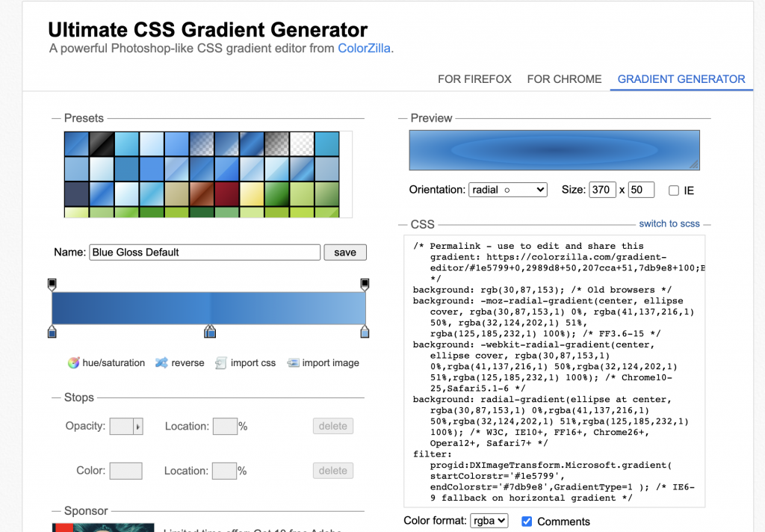
Task: Choose the dark red preset swatch
Action: (227, 194)
